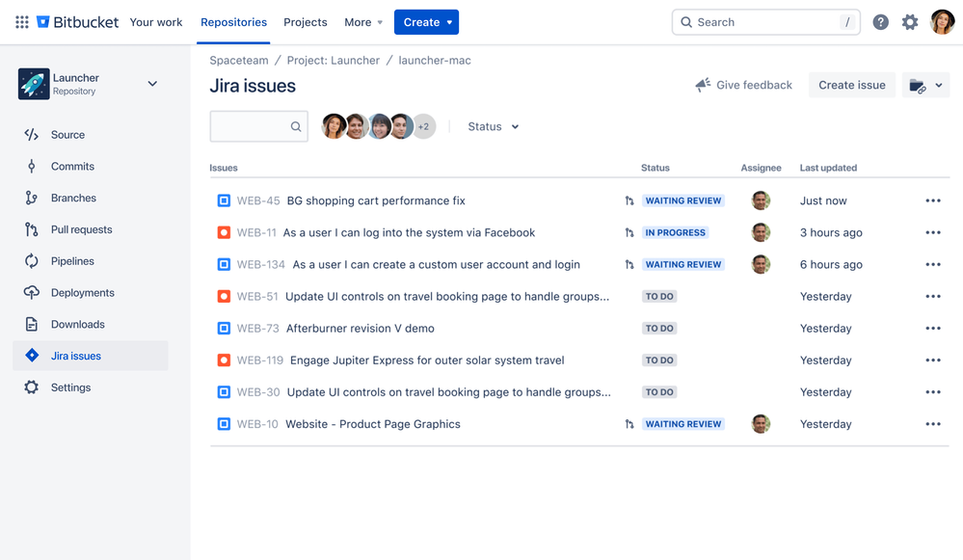This screenshot has width=963, height=560.
Task: Open the WEB-11 row actions menu
Action: (932, 232)
